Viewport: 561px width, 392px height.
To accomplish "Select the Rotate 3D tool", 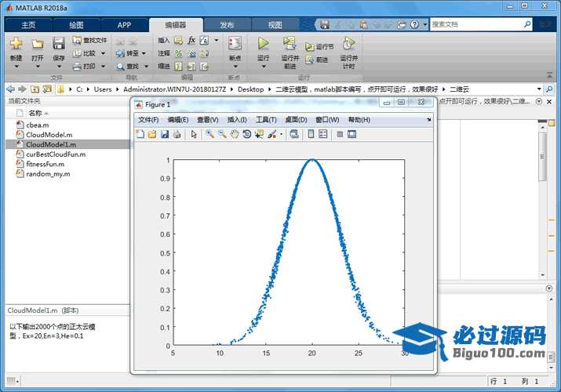I will (246, 134).
